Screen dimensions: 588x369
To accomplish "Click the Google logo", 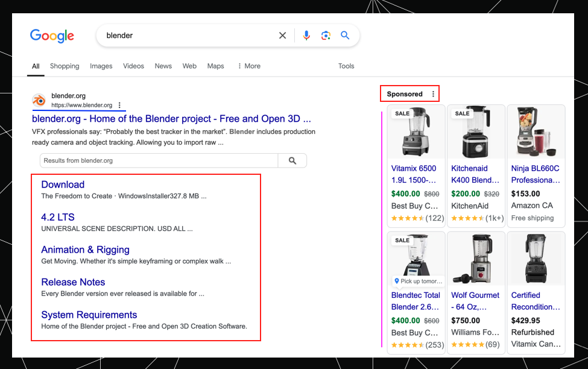I will [x=52, y=36].
